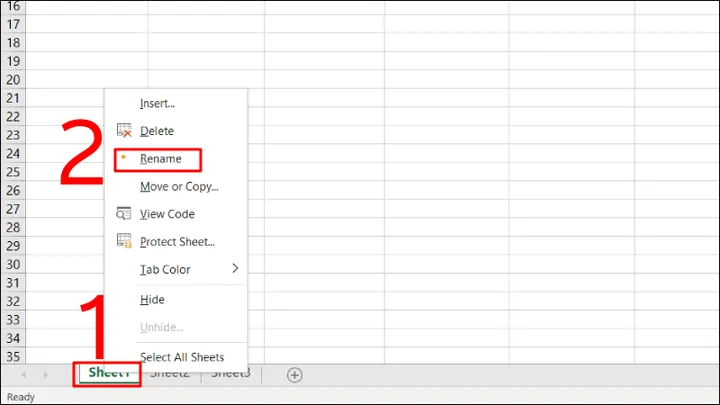Select row 26 header
The width and height of the screenshot is (720, 405).
point(13,190)
